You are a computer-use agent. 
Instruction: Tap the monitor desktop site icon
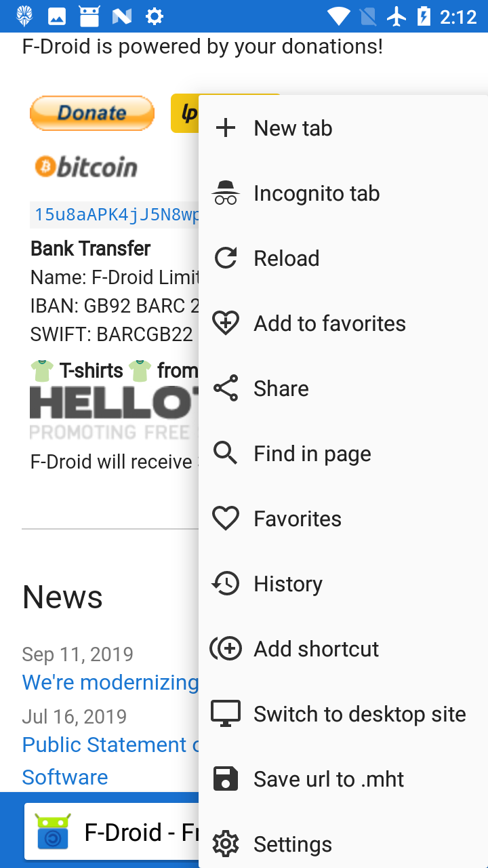pyautogui.click(x=226, y=714)
